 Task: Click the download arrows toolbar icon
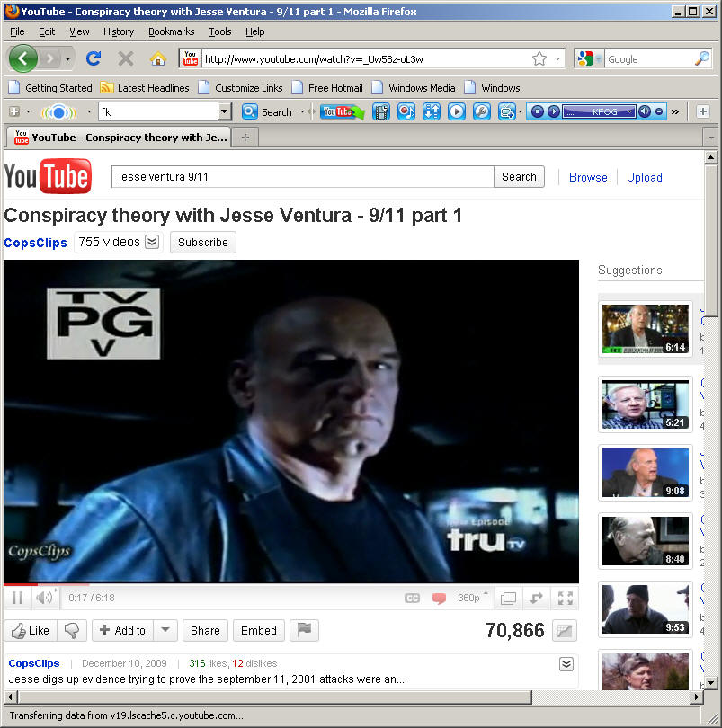point(432,111)
